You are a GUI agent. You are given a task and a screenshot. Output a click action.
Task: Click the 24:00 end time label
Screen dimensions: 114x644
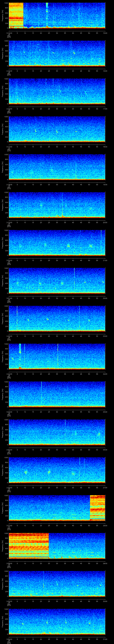tap(105, 374)
